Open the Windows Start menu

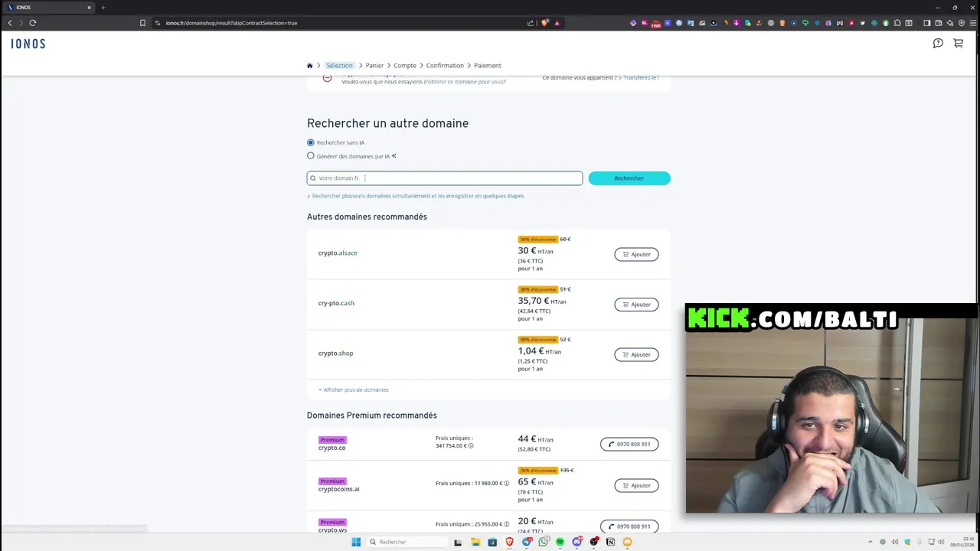click(x=356, y=542)
